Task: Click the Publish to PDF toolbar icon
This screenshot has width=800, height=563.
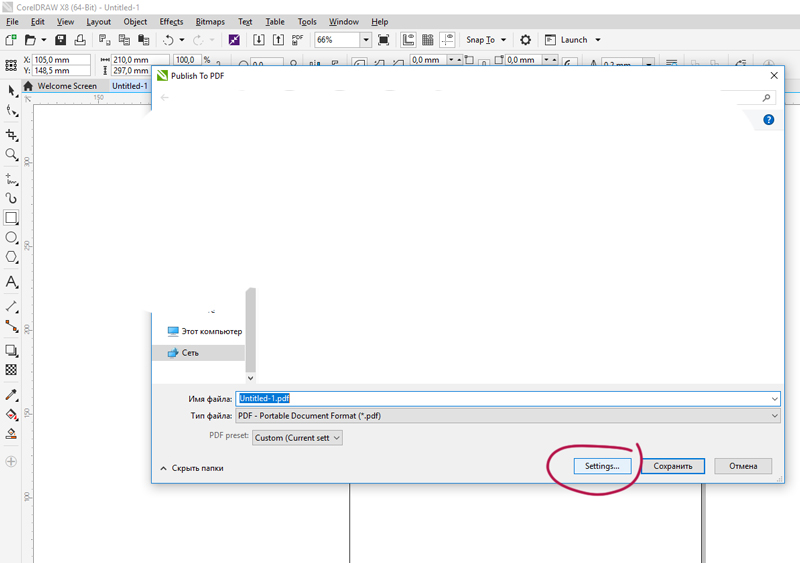Action: tap(297, 40)
